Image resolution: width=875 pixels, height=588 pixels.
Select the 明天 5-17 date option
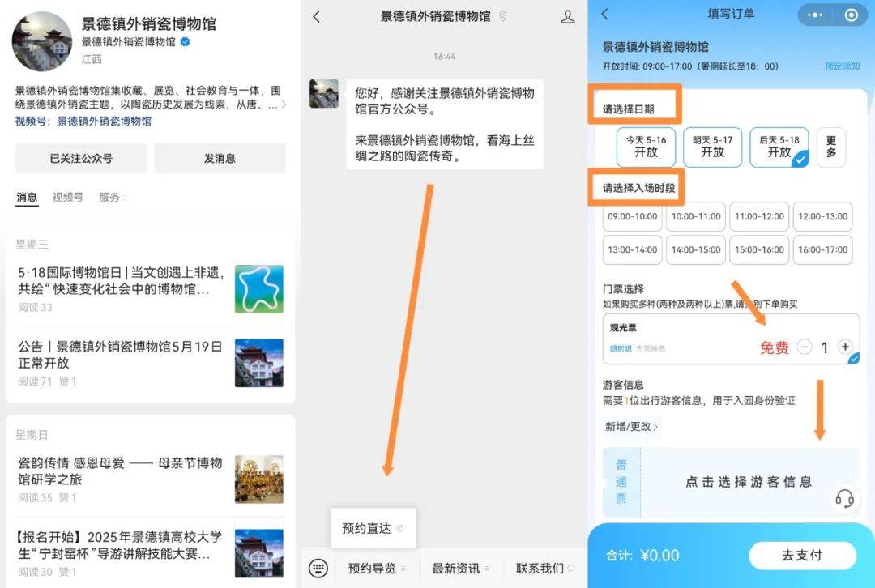click(x=712, y=147)
